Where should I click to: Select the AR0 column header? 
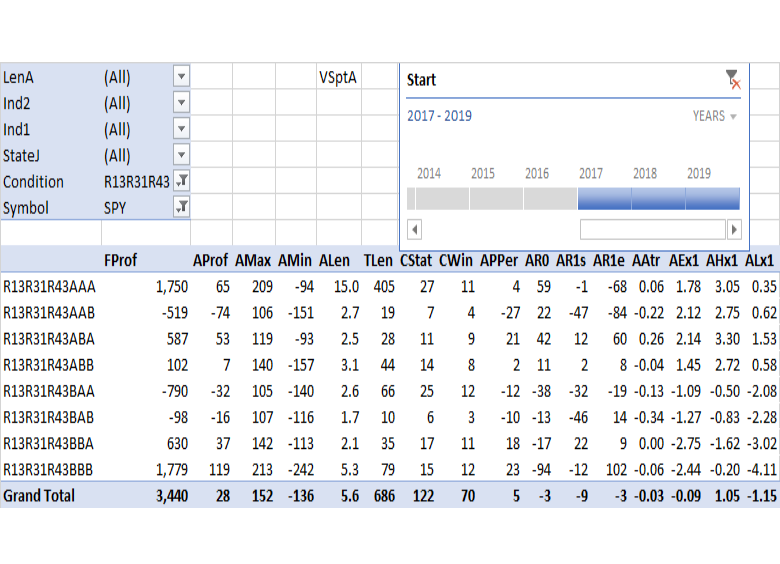coord(537,261)
